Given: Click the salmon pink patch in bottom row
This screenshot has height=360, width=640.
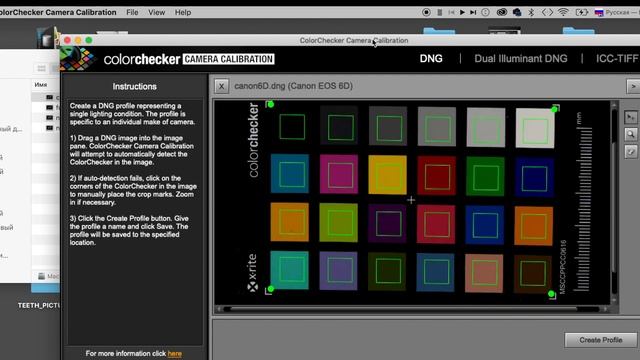Looking at the screenshot, I should pyautogui.click(x=484, y=273).
